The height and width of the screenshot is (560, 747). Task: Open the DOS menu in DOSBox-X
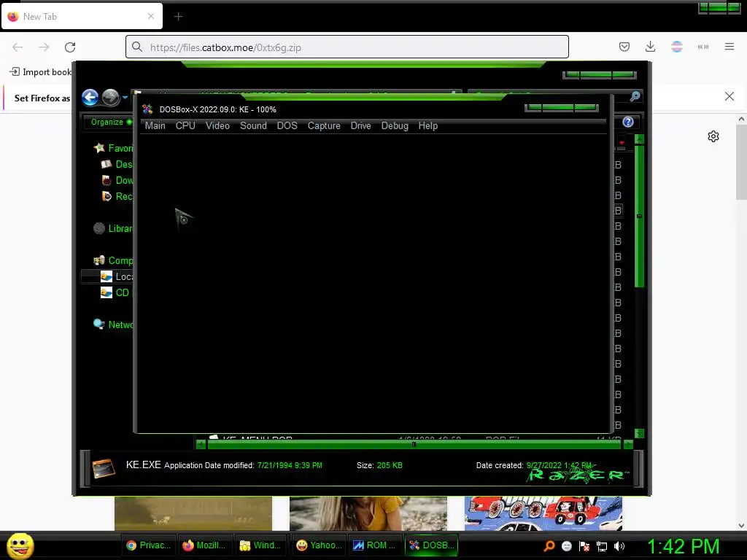click(x=287, y=125)
